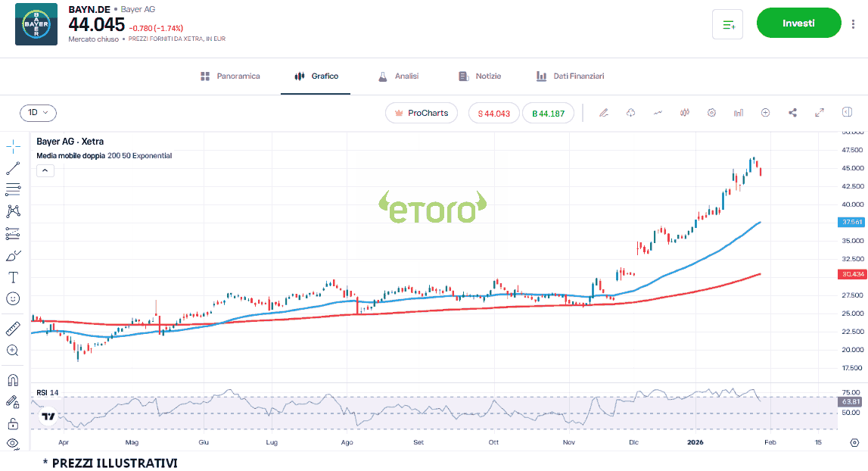868x471 pixels.
Task: Toggle magnet snap mode
Action: (x=13, y=380)
